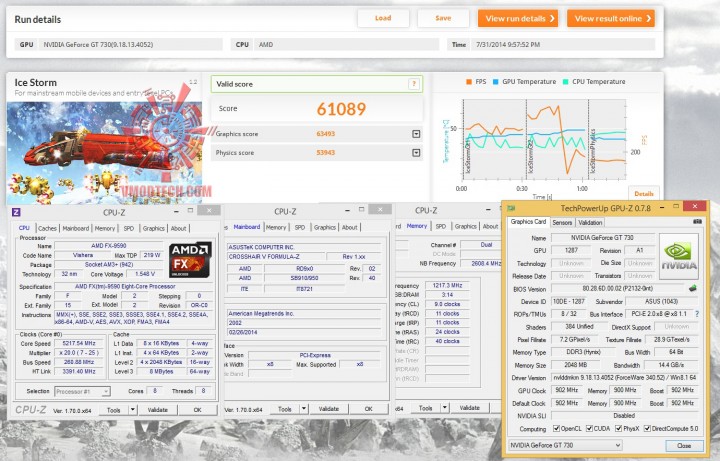Click the Load button in Run details

coord(383,18)
